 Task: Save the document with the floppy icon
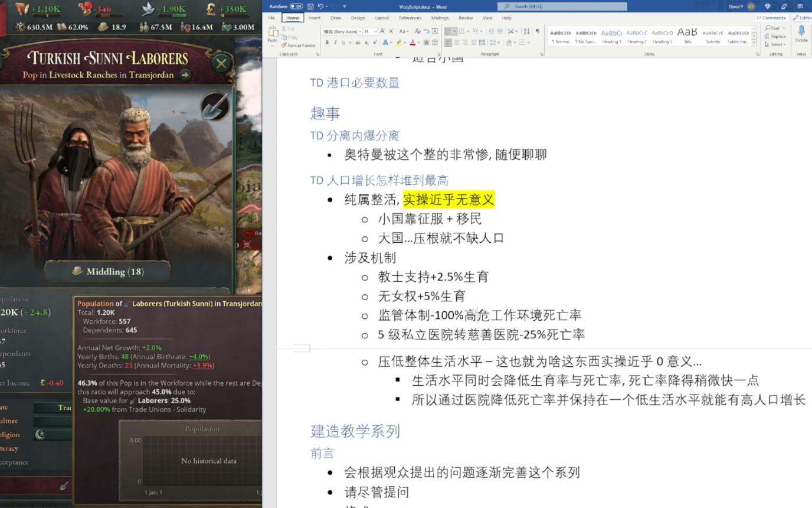pos(310,6)
